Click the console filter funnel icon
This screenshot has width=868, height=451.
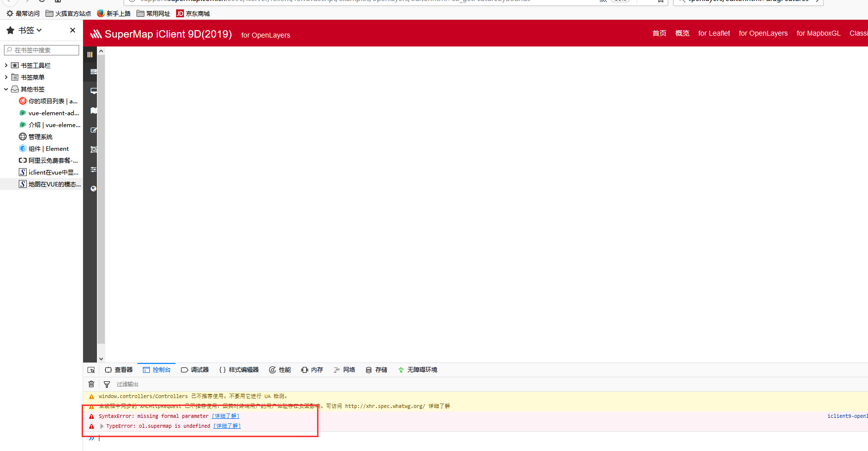point(106,384)
